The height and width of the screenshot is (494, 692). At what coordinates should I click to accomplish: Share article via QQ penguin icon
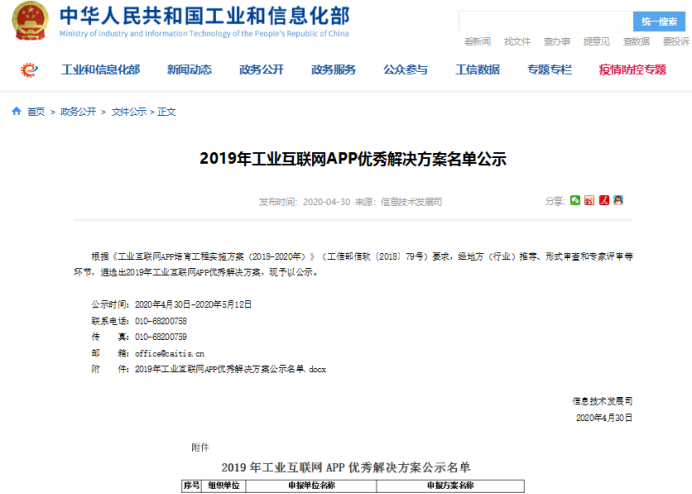(x=619, y=200)
